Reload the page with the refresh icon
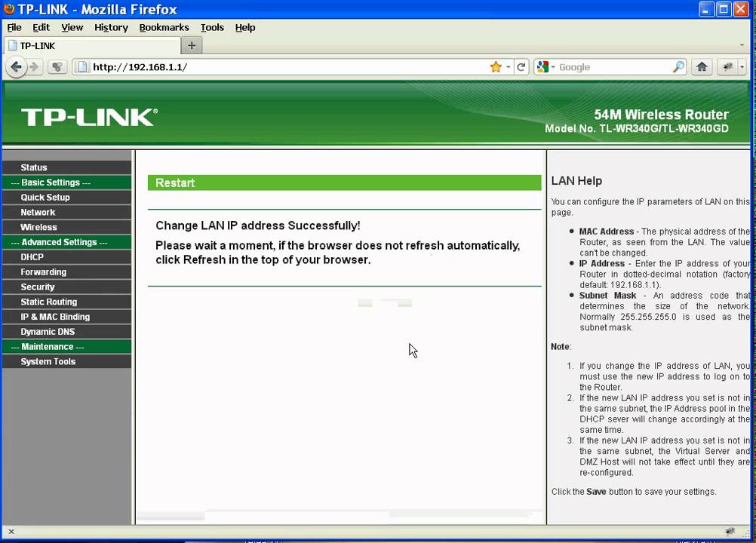This screenshot has height=543, width=756. (x=521, y=67)
